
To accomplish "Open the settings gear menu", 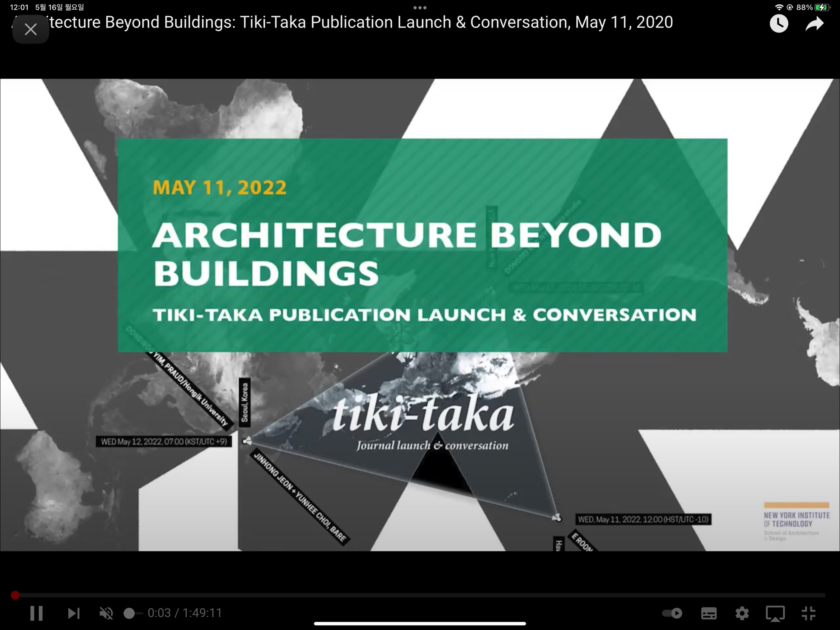I will point(742,613).
